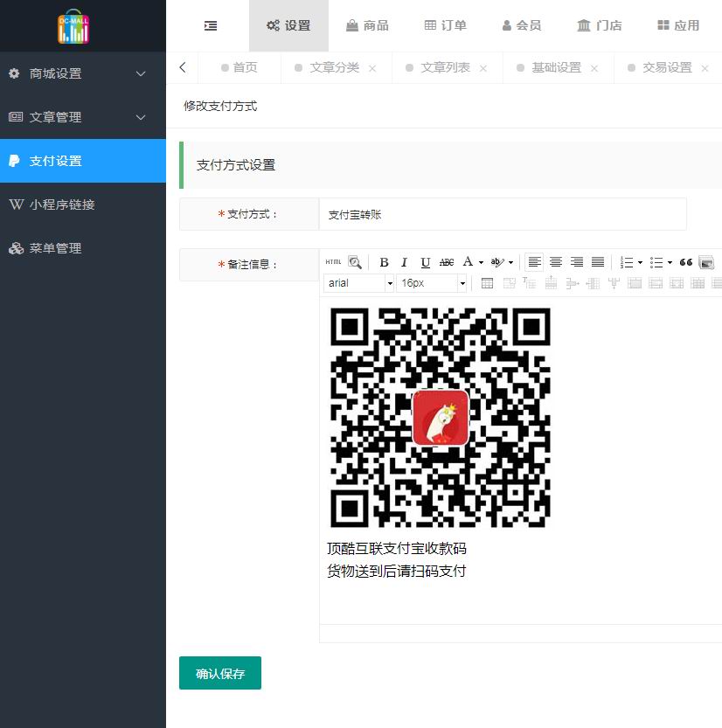Click the 确认保存 button
The image size is (722, 728).
tap(220, 673)
